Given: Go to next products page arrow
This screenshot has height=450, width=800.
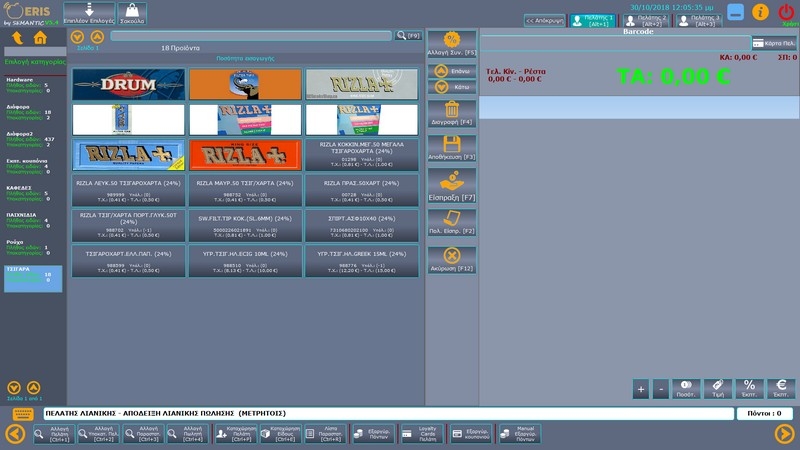Looking at the screenshot, I should (78, 37).
